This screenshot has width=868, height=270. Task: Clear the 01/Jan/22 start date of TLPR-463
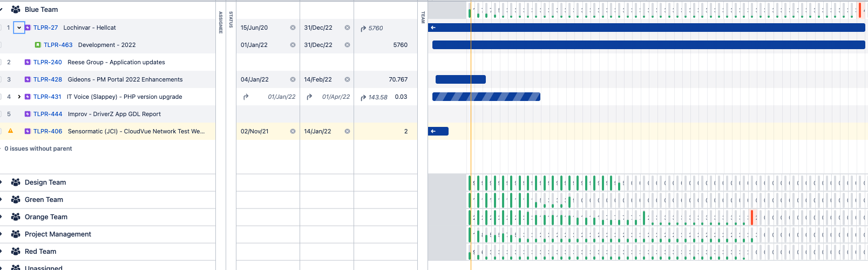pos(293,45)
